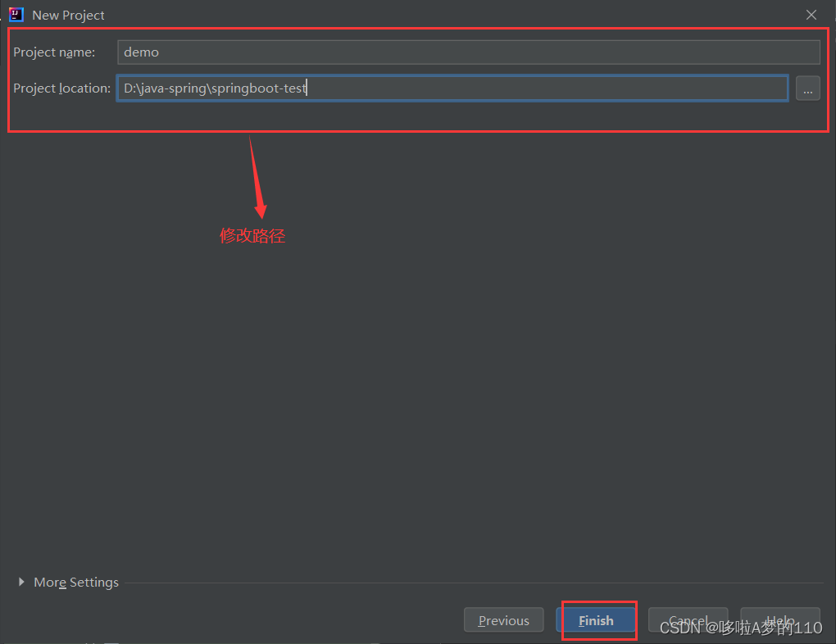This screenshot has width=836, height=644.
Task: Click the Project location path field
Action: pyautogui.click(x=452, y=88)
